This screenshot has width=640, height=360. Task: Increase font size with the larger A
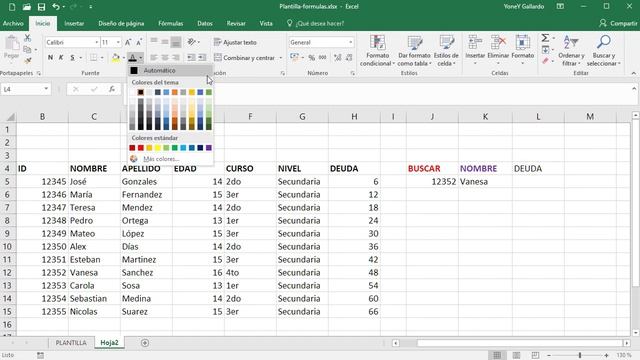coord(128,42)
